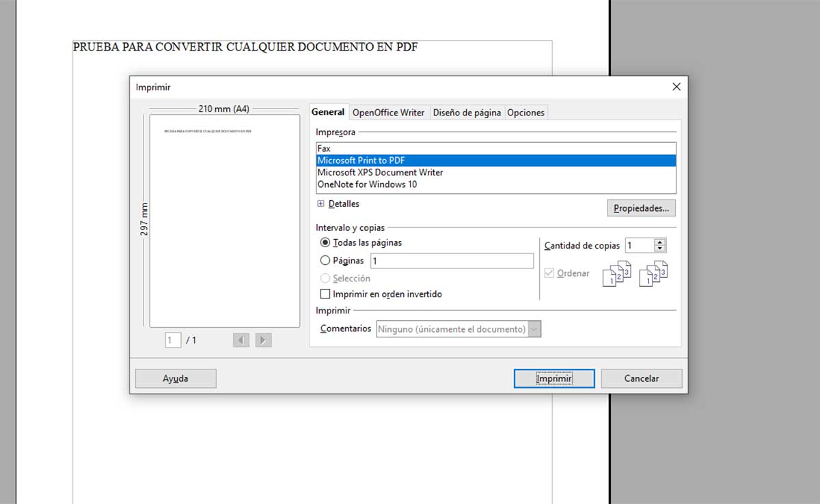Open the OpenOffice Writer tab
The width and height of the screenshot is (820, 504).
(x=388, y=112)
